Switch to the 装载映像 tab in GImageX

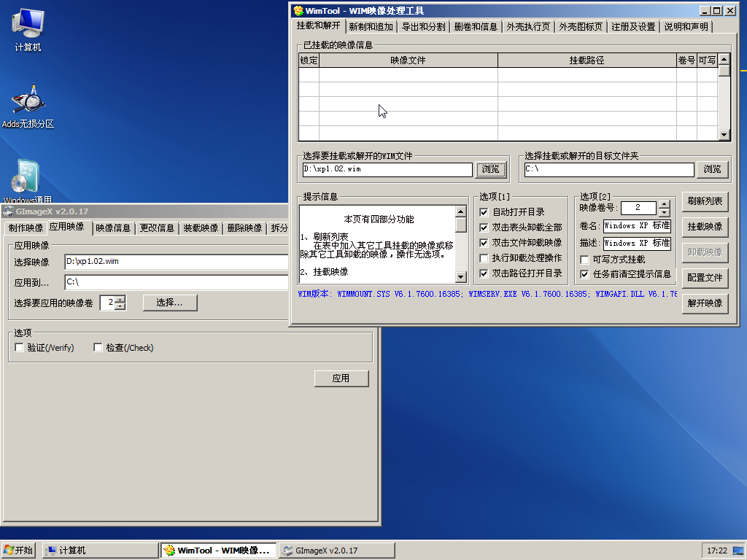(201, 228)
